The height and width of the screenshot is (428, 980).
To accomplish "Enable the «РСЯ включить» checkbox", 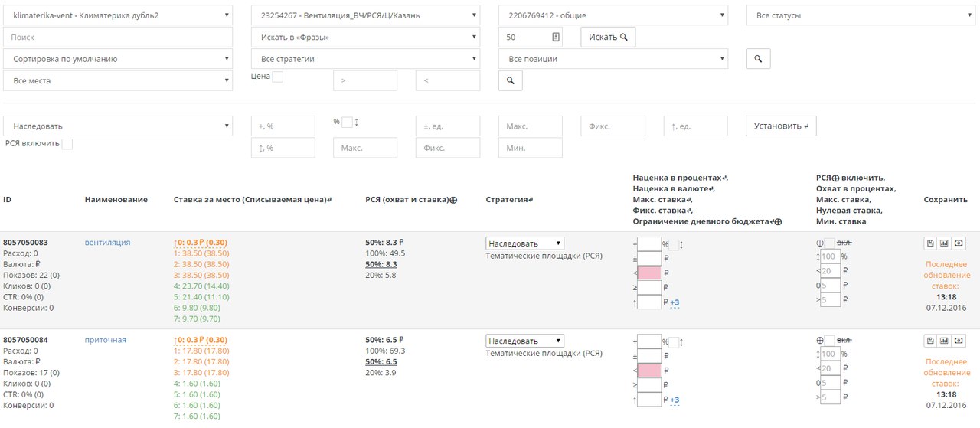I will pyautogui.click(x=67, y=144).
